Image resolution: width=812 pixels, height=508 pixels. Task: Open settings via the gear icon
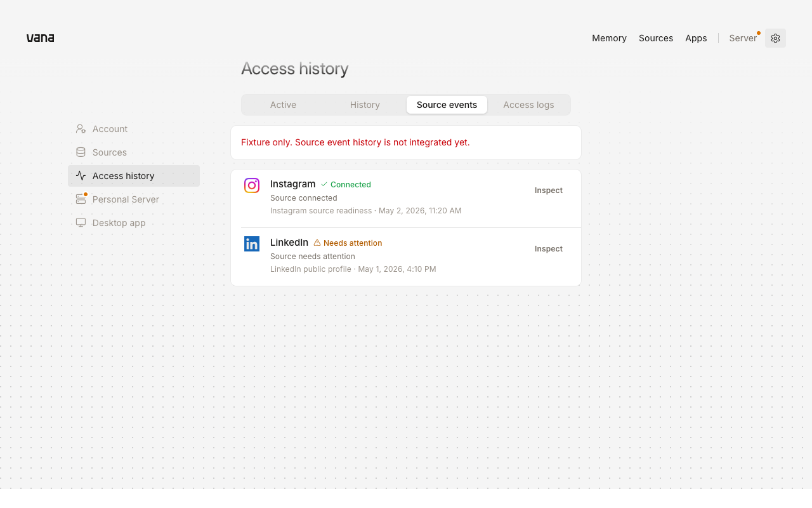(775, 38)
